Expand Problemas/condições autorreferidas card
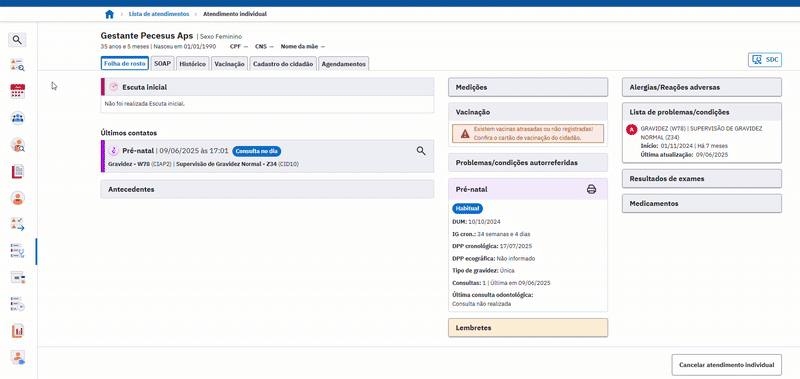The width and height of the screenshot is (800, 379). pos(528,163)
